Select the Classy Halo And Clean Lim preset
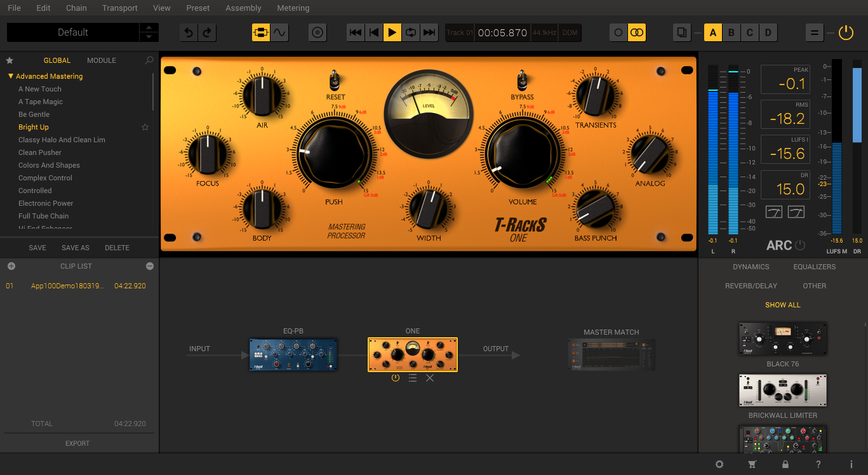 (x=62, y=140)
